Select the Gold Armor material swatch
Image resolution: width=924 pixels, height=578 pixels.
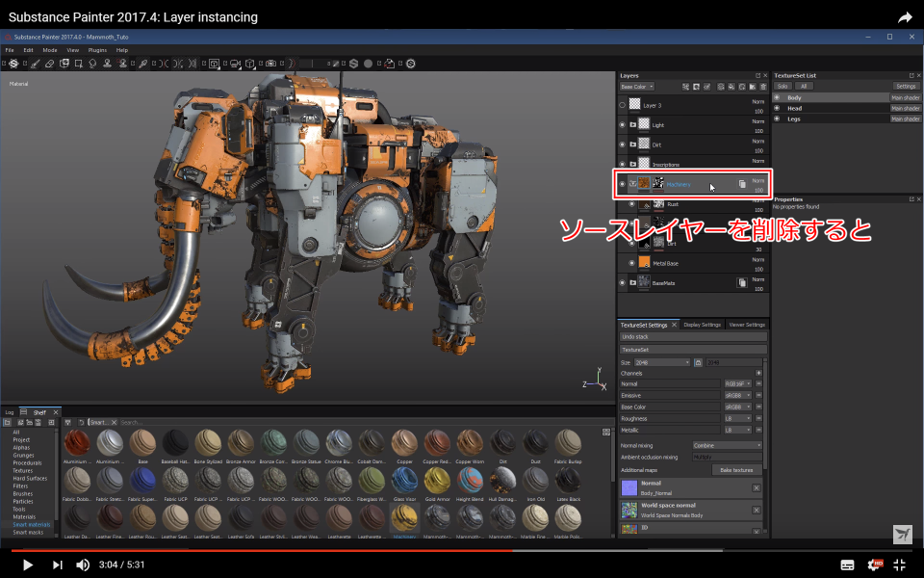point(437,482)
